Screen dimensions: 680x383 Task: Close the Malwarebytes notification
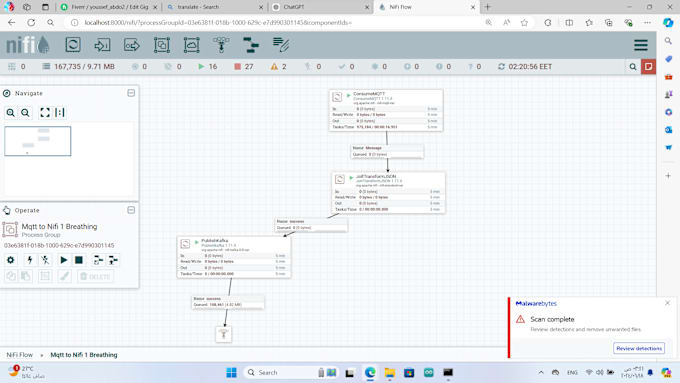(x=667, y=303)
